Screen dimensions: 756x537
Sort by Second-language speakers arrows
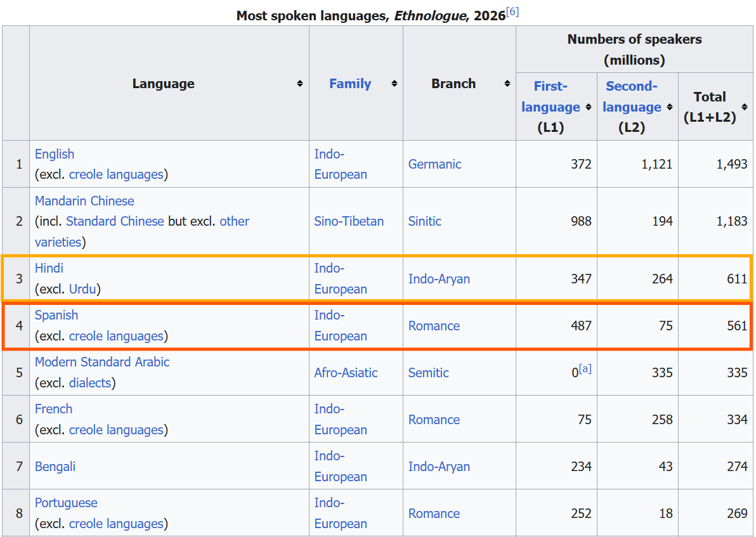pos(670,107)
